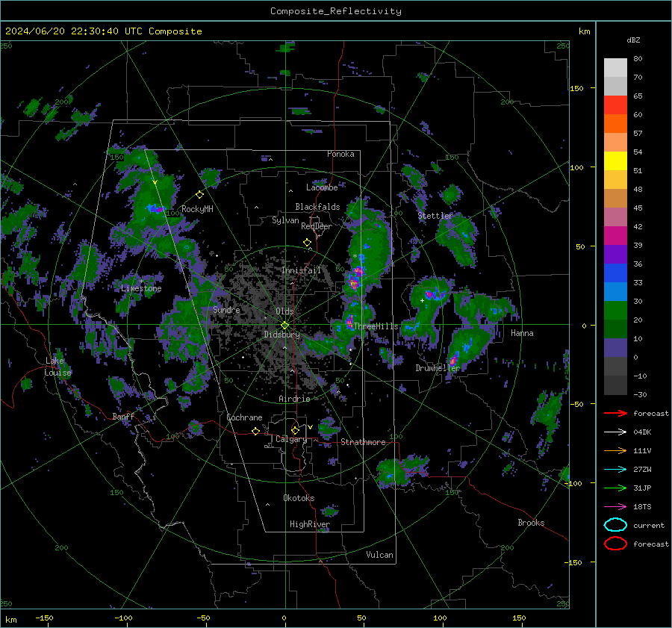
Task: Click the orange 60-57 dBZ swatch
Action: click(x=615, y=124)
